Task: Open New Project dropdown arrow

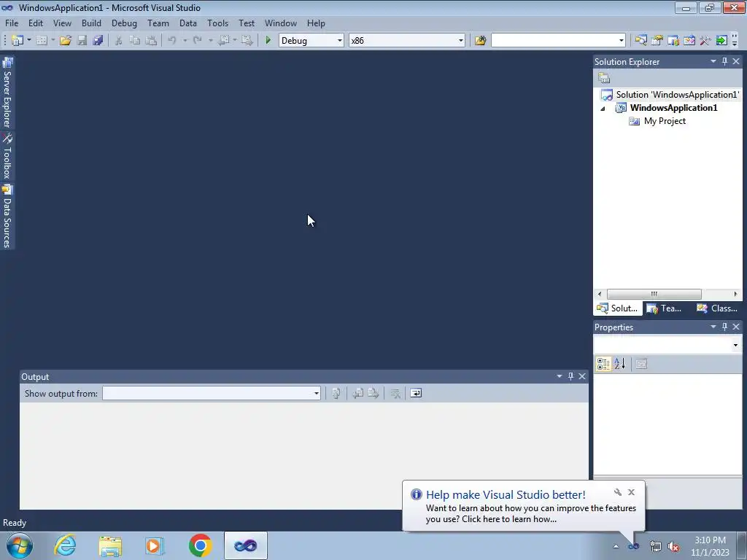Action: [x=28, y=41]
